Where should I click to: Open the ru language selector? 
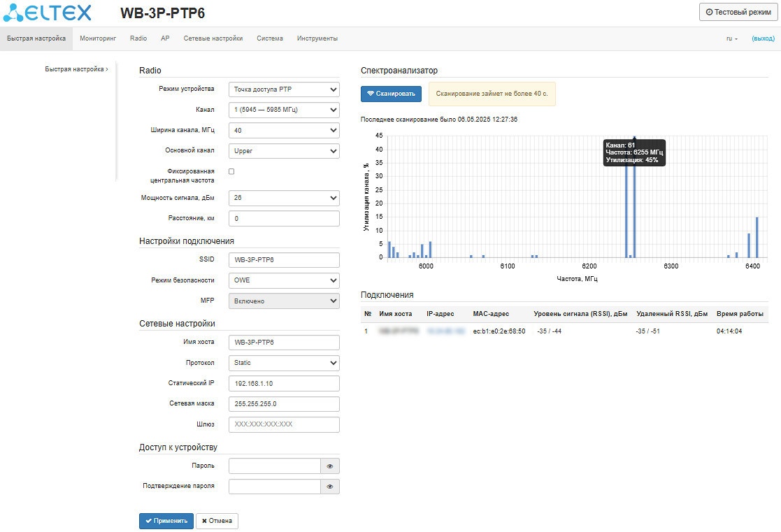[732, 38]
